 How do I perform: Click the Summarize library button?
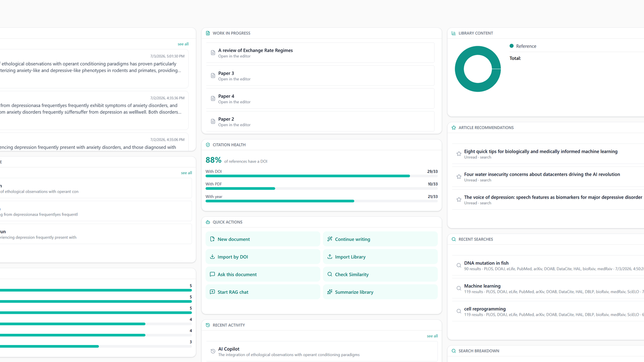point(380,292)
